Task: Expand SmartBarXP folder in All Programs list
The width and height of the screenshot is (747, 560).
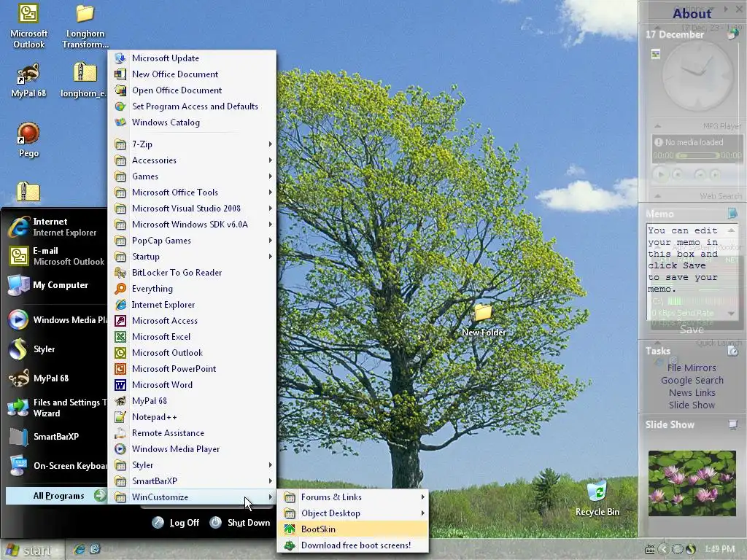Action: click(x=193, y=481)
